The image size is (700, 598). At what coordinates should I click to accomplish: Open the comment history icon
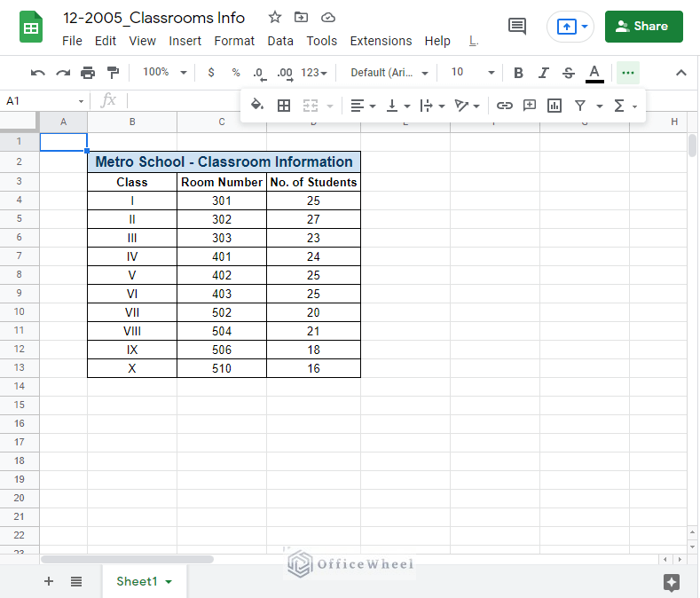click(x=516, y=26)
